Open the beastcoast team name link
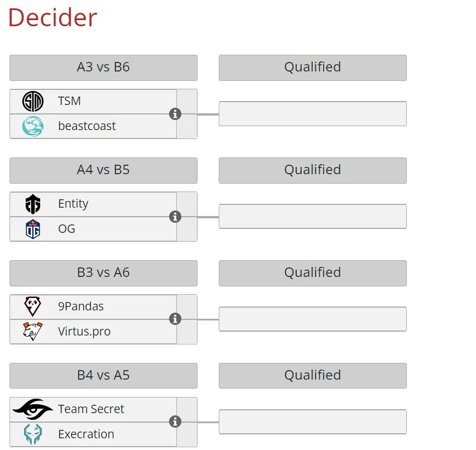The width and height of the screenshot is (476, 450). pos(87,126)
